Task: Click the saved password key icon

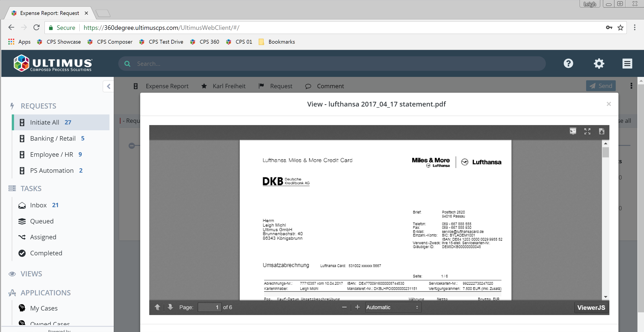Action: [x=609, y=28]
